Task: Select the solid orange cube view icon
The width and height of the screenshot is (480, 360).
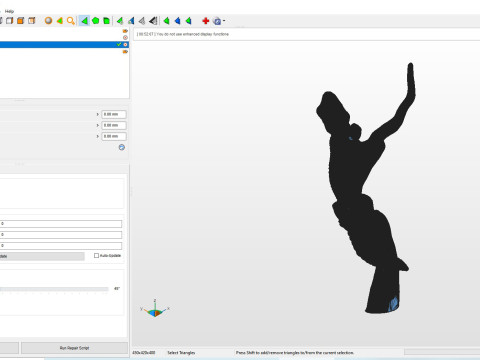Action: click(x=21, y=21)
